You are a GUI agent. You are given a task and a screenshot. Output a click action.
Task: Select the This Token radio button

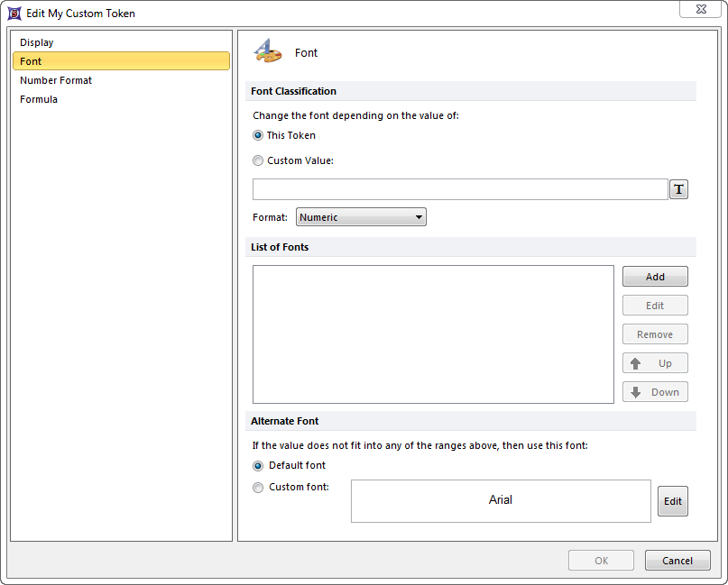tap(259, 135)
